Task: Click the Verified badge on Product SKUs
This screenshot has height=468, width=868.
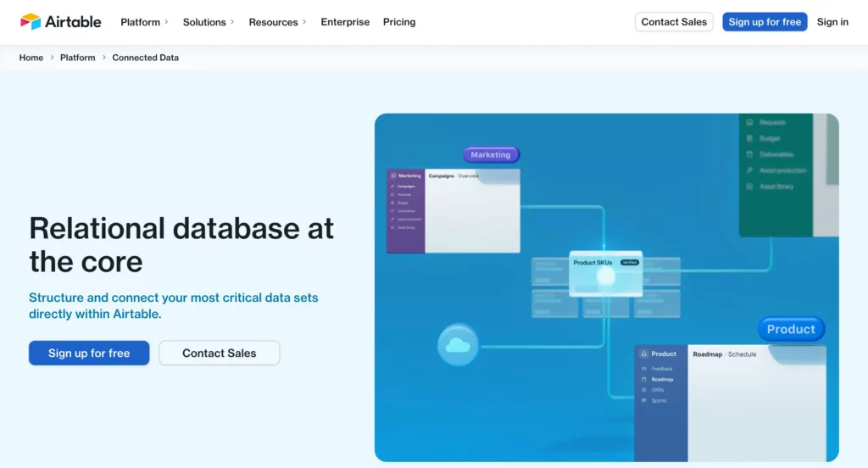Action: 630,263
